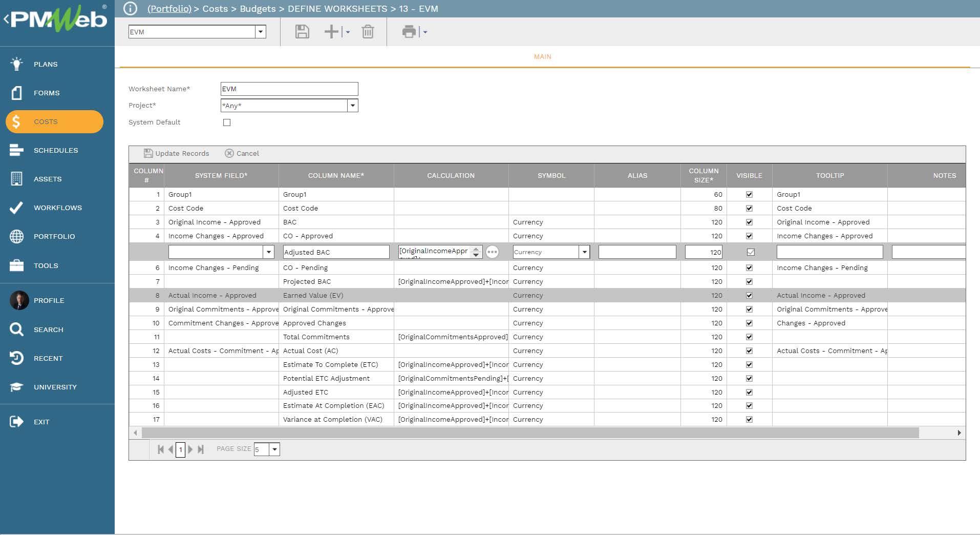Viewport: 980px width, 535px height.
Task: Toggle Visible checkbox for Earned Value (EV) row
Action: tap(750, 296)
